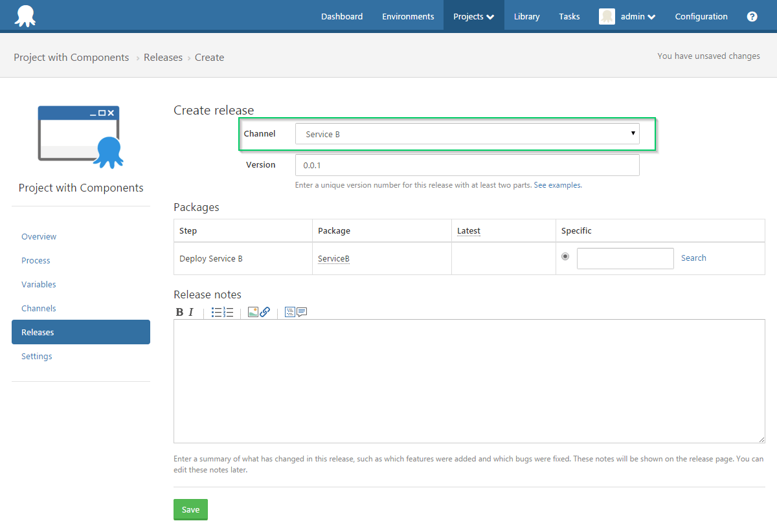Open the Channel dropdown showing Service B

[467, 134]
